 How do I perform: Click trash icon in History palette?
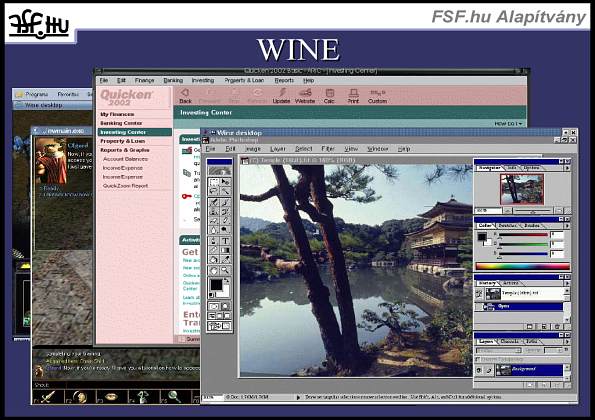557,327
